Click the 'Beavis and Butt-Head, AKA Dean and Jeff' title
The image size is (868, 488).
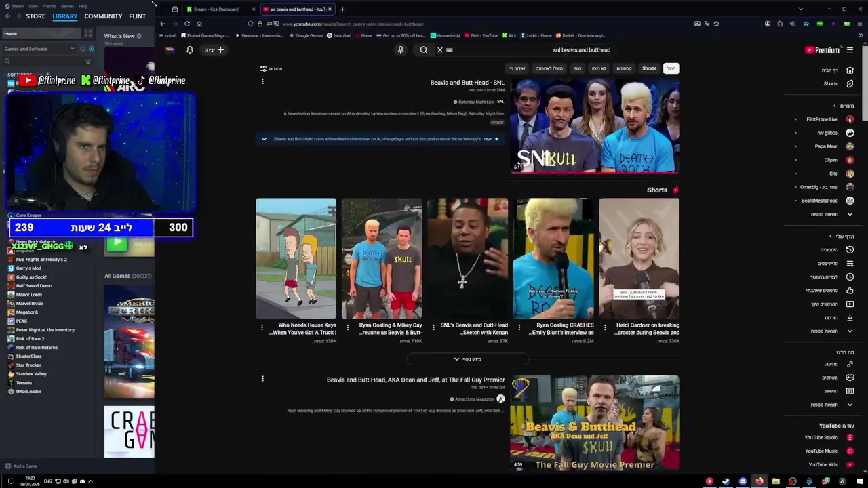[x=416, y=380]
